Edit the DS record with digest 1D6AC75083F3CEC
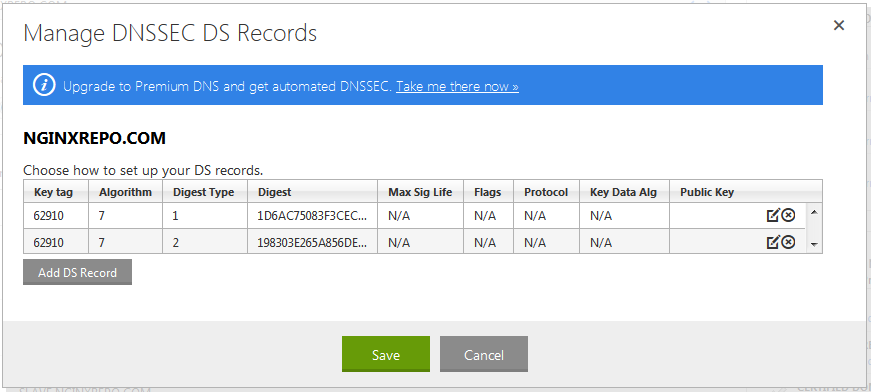This screenshot has height=392, width=871. (773, 215)
